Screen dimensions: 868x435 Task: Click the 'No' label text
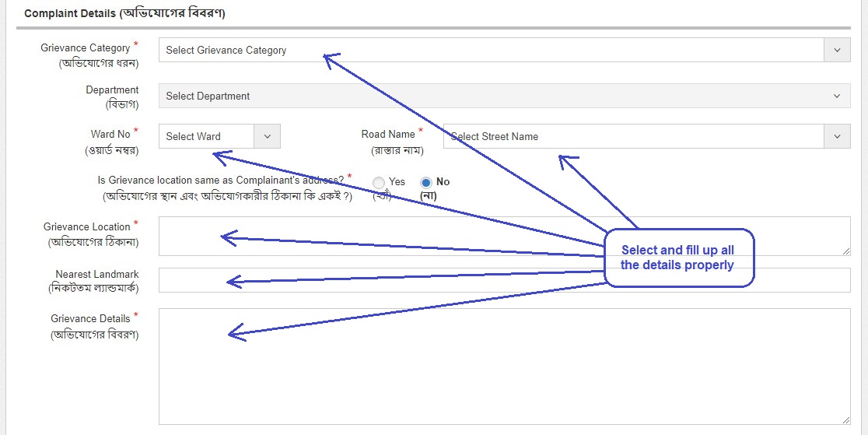coord(443,181)
